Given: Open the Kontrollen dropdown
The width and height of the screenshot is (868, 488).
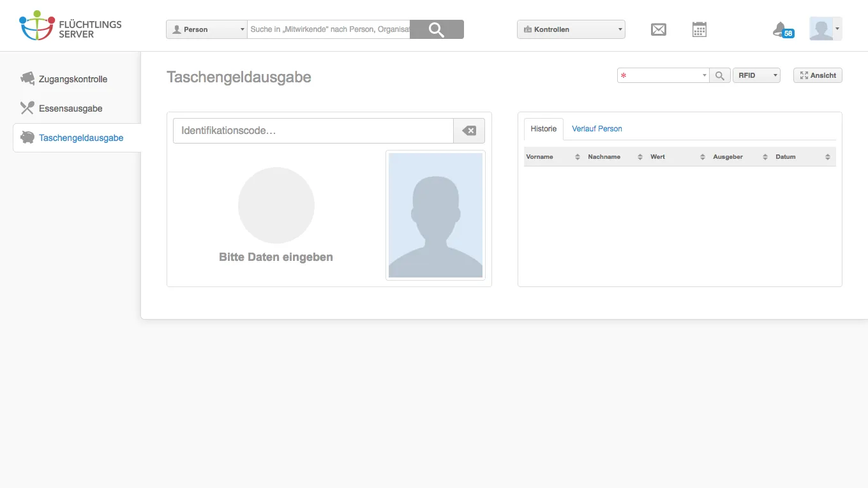Looking at the screenshot, I should point(571,29).
